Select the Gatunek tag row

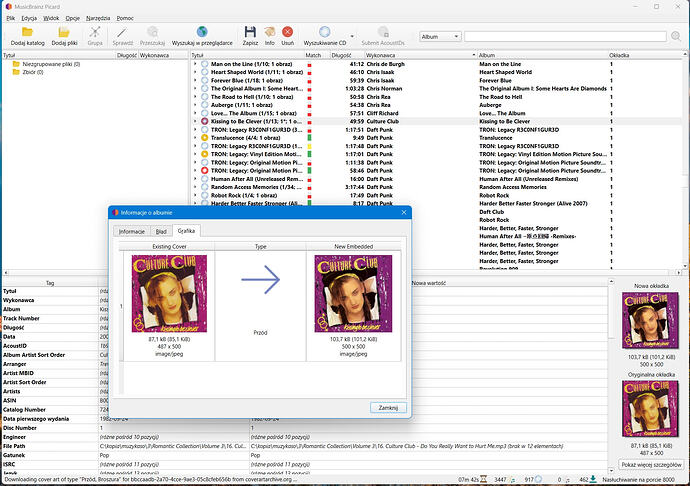(305, 455)
